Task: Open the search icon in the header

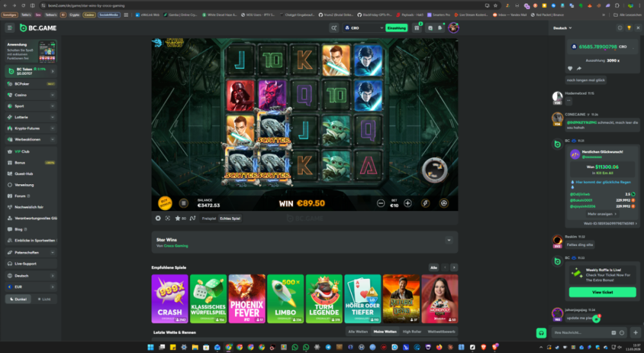Action: (334, 28)
